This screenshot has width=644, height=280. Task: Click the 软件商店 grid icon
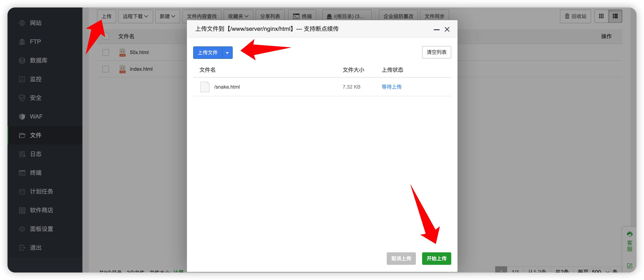click(22, 210)
